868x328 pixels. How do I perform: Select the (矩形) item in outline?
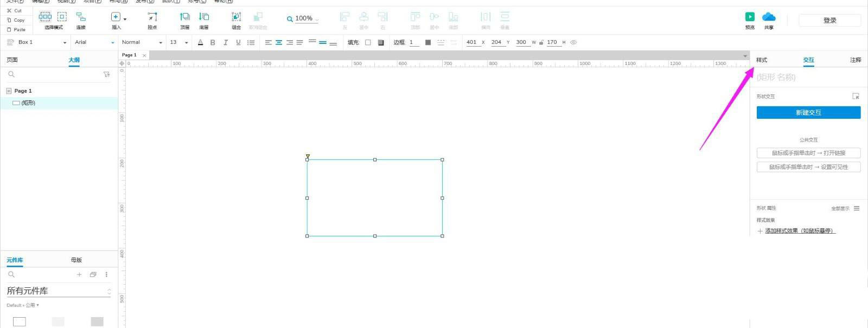pyautogui.click(x=28, y=102)
